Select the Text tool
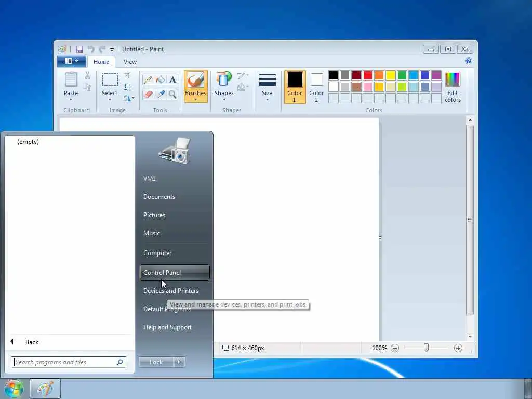 pos(172,79)
